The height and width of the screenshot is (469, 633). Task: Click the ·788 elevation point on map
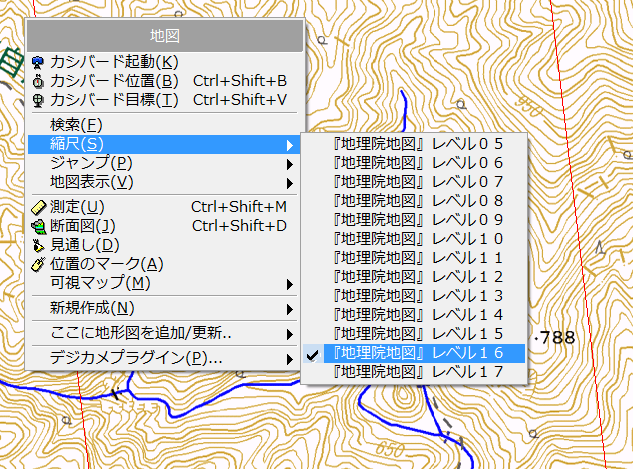[555, 337]
